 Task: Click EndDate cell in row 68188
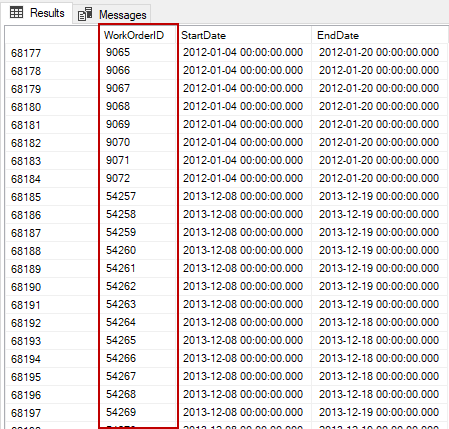click(x=380, y=250)
